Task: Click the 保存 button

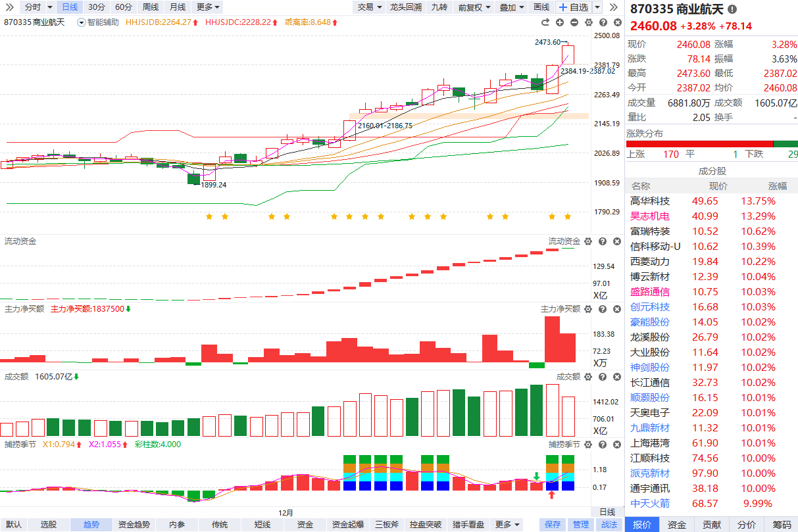Action: 553,525
